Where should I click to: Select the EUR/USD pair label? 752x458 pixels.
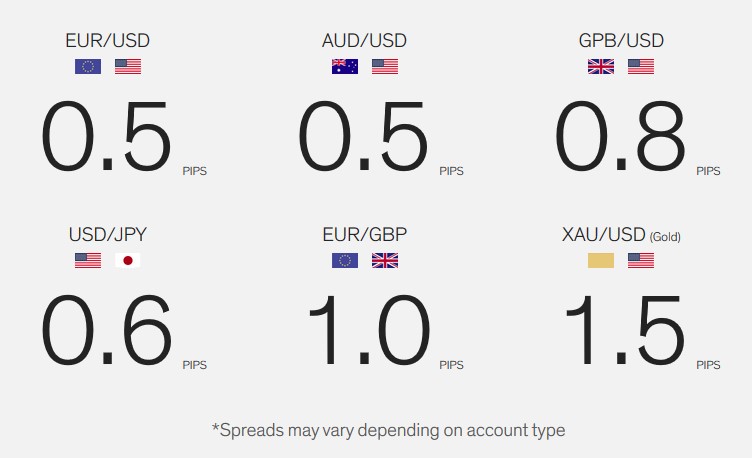point(107,41)
